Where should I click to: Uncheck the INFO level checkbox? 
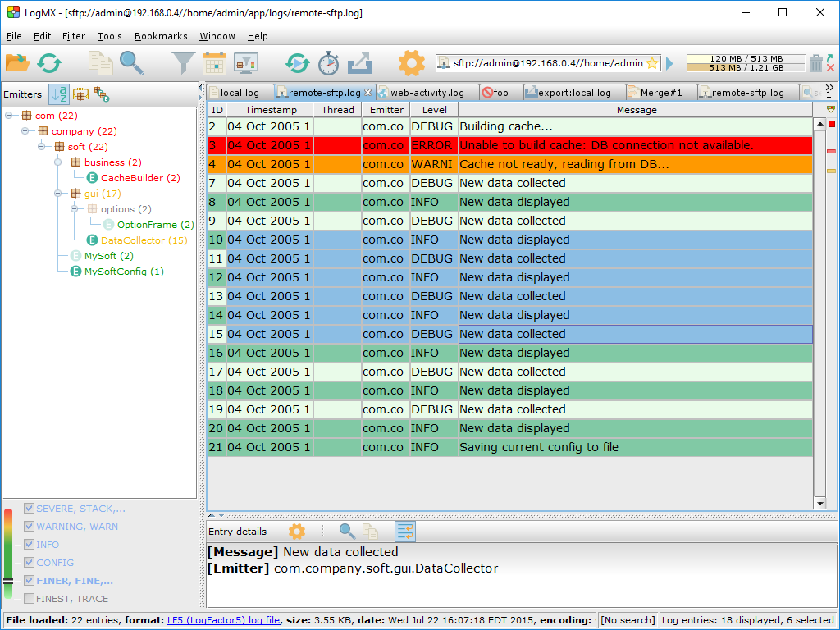point(30,545)
